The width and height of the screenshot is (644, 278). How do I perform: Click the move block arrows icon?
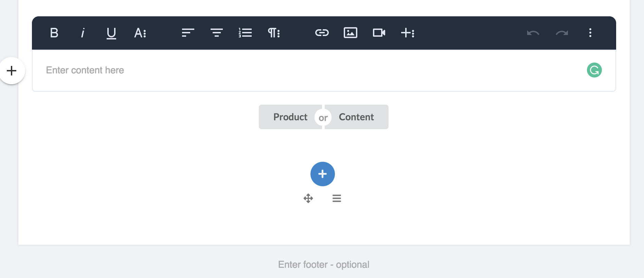click(x=308, y=198)
